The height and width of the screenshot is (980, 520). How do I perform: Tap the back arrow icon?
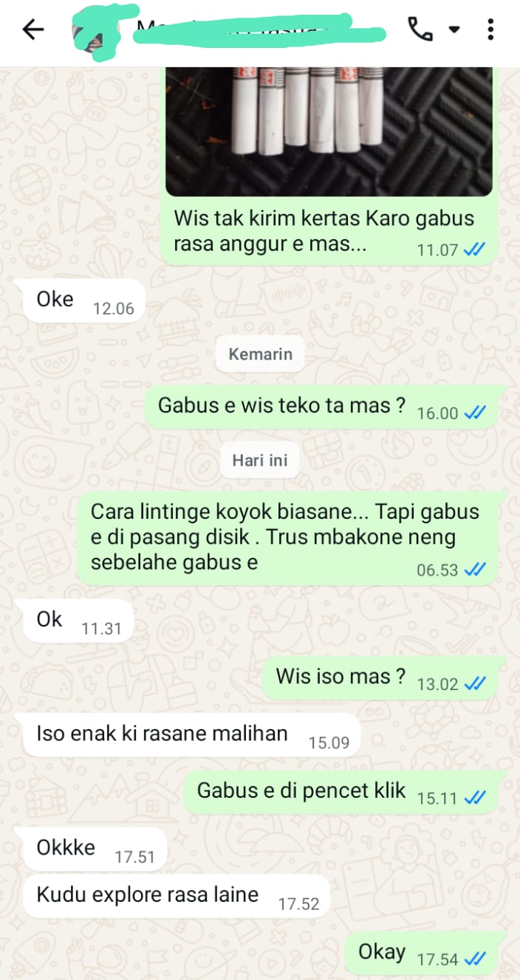click(x=33, y=30)
